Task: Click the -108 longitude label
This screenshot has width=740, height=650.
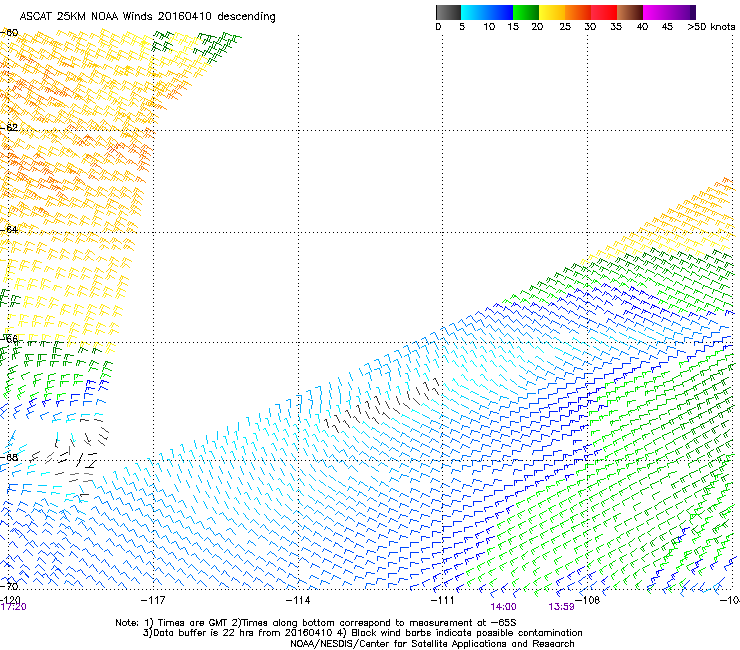Action: click(588, 600)
